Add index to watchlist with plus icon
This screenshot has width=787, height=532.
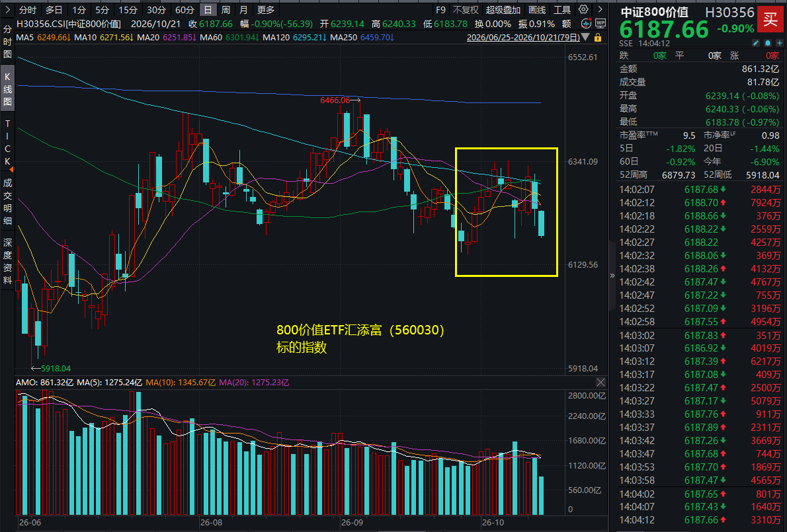point(780,44)
